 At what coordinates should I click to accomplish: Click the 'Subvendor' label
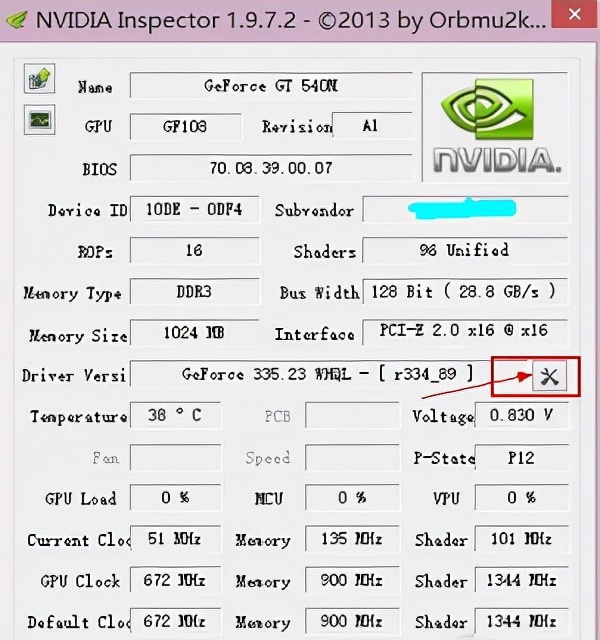(x=314, y=211)
